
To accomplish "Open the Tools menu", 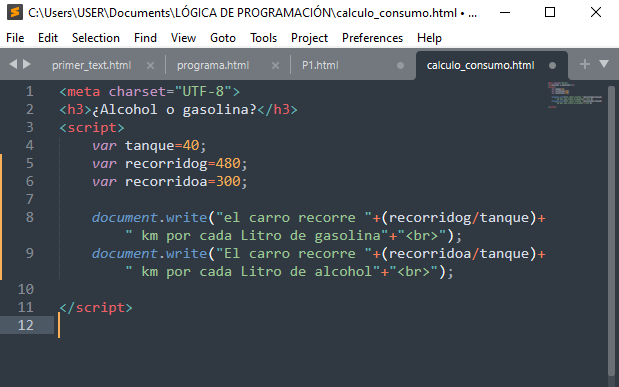I will pyautogui.click(x=263, y=38).
